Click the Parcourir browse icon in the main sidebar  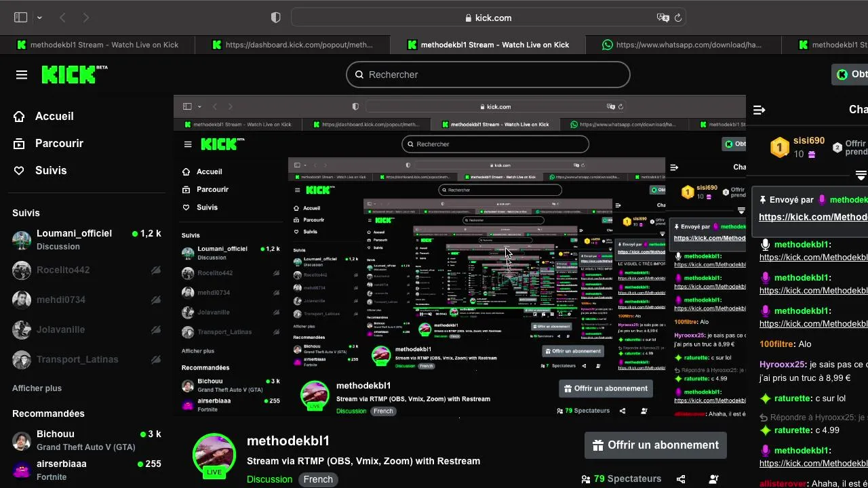click(x=19, y=144)
